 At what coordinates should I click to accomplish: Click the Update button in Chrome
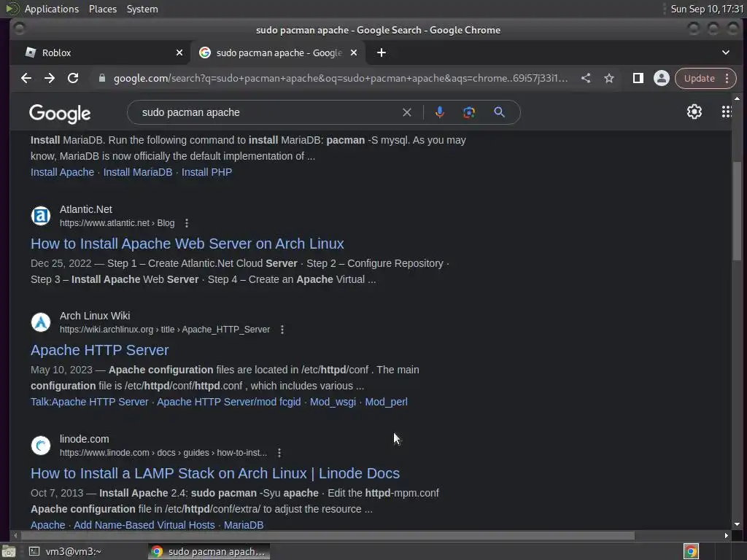click(699, 78)
